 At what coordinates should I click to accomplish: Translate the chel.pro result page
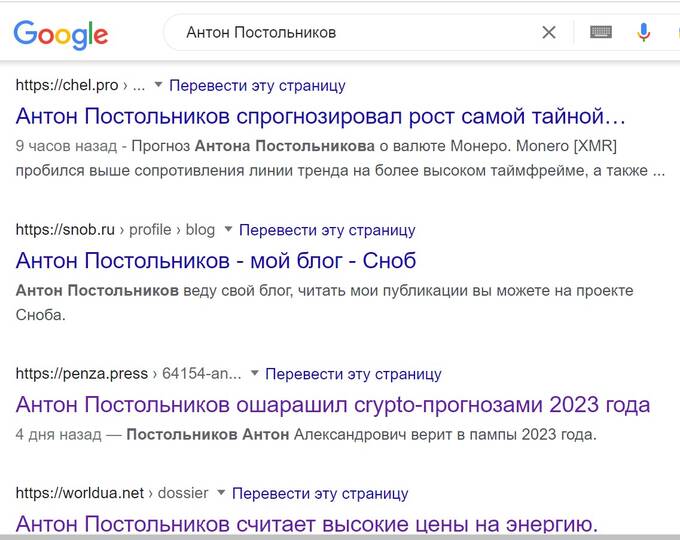pyautogui.click(x=257, y=86)
